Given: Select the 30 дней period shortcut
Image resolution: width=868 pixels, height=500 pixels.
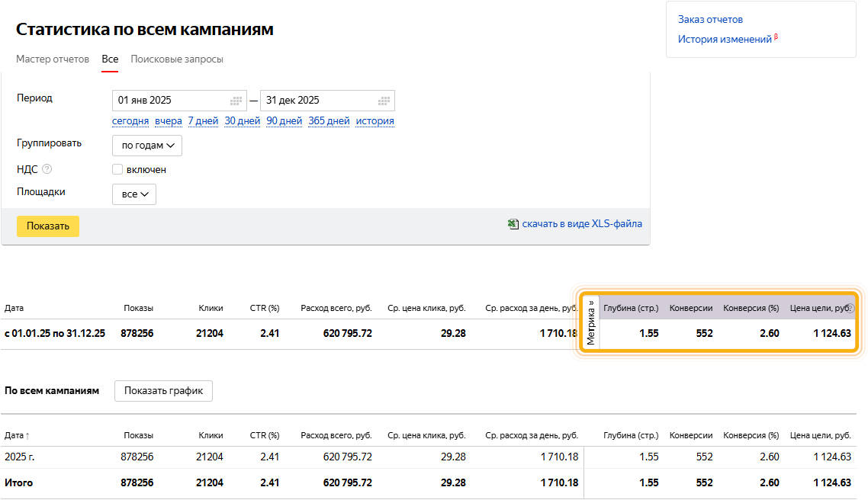Looking at the screenshot, I should [x=242, y=121].
